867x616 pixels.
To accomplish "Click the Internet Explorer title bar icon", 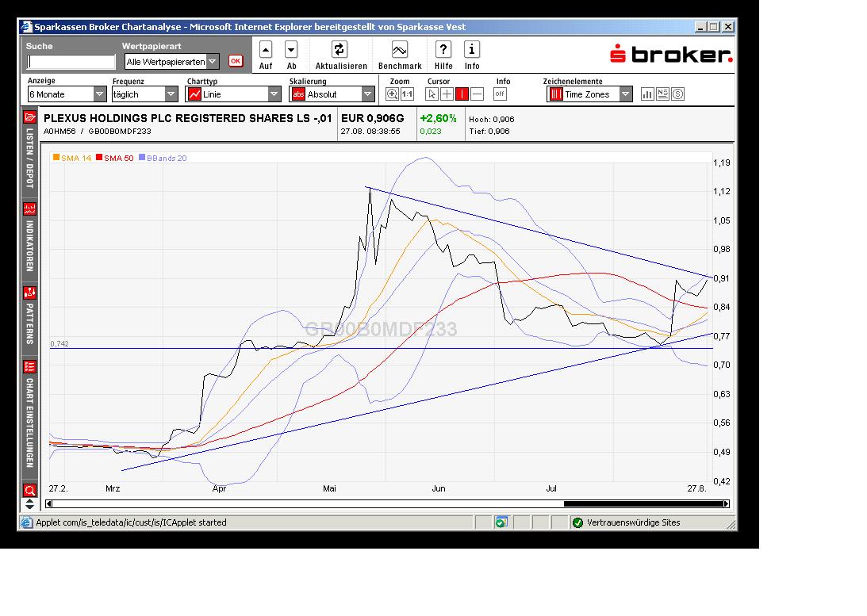I will pyautogui.click(x=26, y=26).
